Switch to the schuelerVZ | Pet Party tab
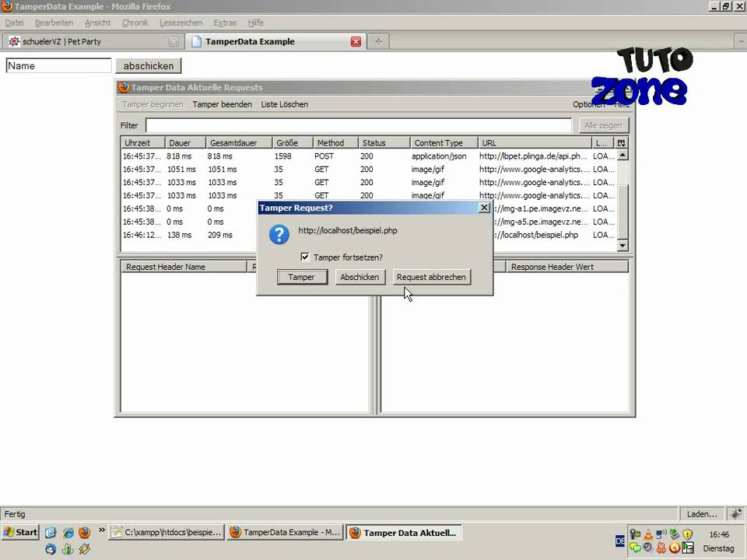This screenshot has width=747, height=560. point(93,41)
